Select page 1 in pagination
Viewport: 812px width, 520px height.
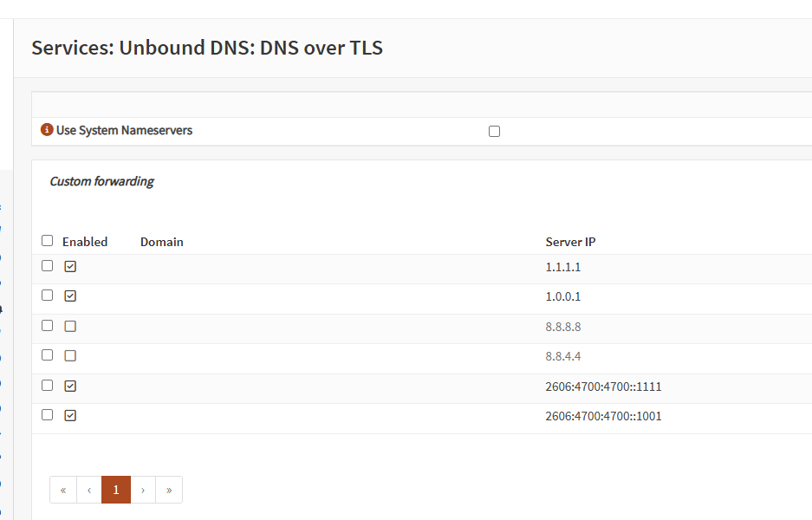click(x=116, y=490)
